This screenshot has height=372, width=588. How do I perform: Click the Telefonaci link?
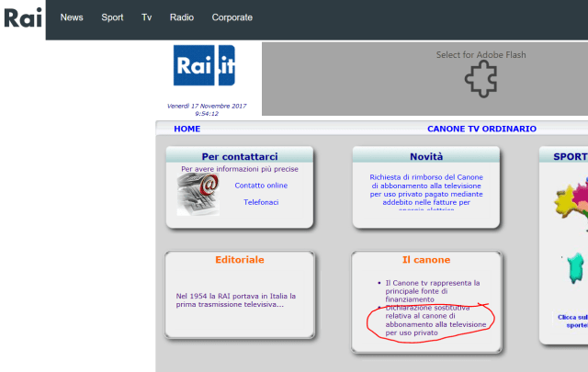coord(260,201)
